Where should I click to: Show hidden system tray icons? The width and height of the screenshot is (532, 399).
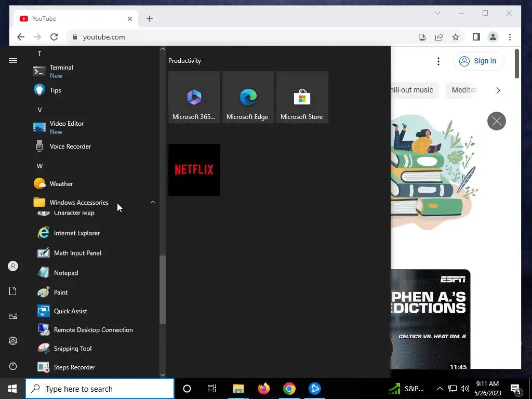[x=440, y=389]
